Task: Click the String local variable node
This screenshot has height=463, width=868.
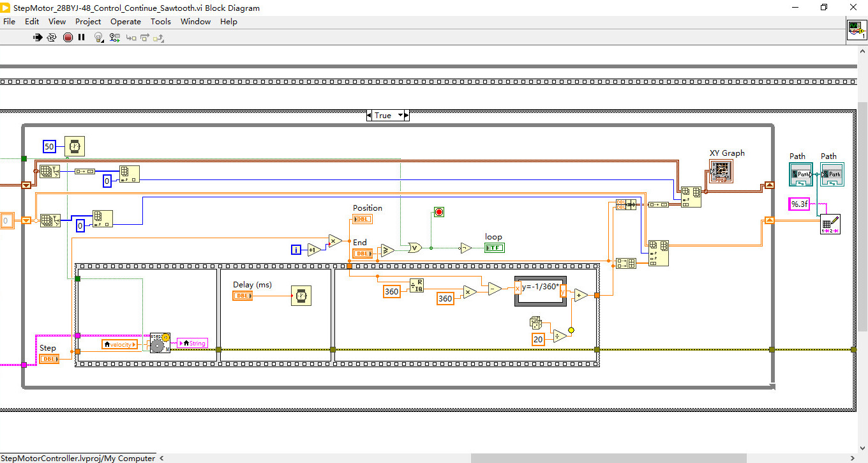Action: [x=192, y=344]
